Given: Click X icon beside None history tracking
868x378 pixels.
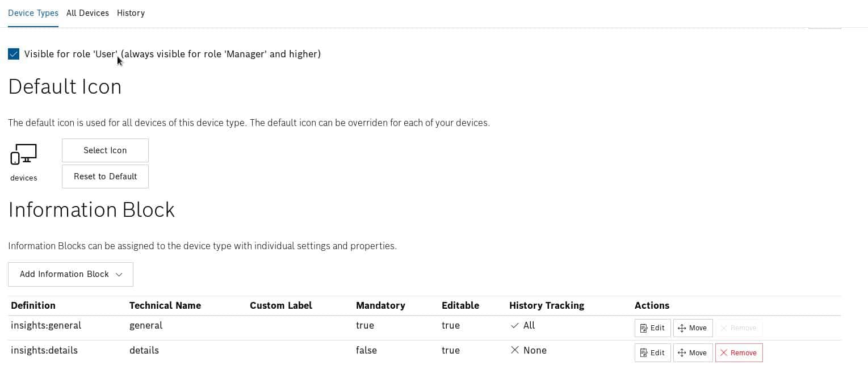Looking at the screenshot, I should pyautogui.click(x=515, y=350).
